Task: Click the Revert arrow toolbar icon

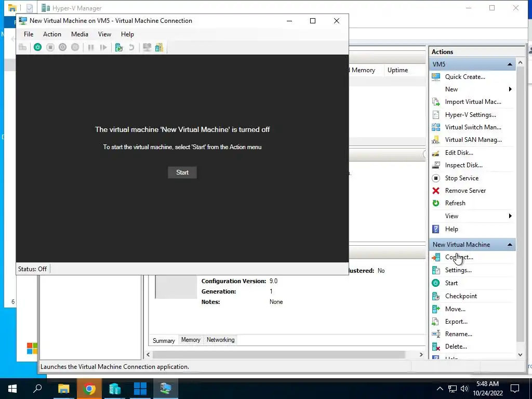Action: point(131,47)
